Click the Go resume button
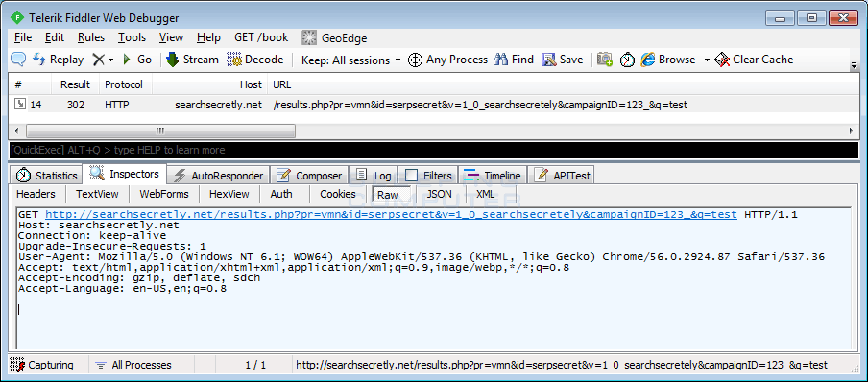 coord(136,60)
